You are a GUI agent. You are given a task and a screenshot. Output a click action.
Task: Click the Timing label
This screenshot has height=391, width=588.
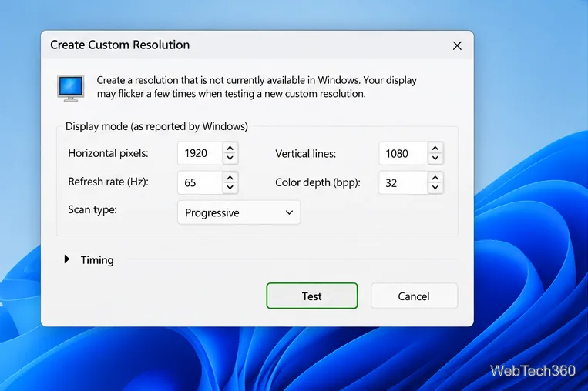pos(97,260)
